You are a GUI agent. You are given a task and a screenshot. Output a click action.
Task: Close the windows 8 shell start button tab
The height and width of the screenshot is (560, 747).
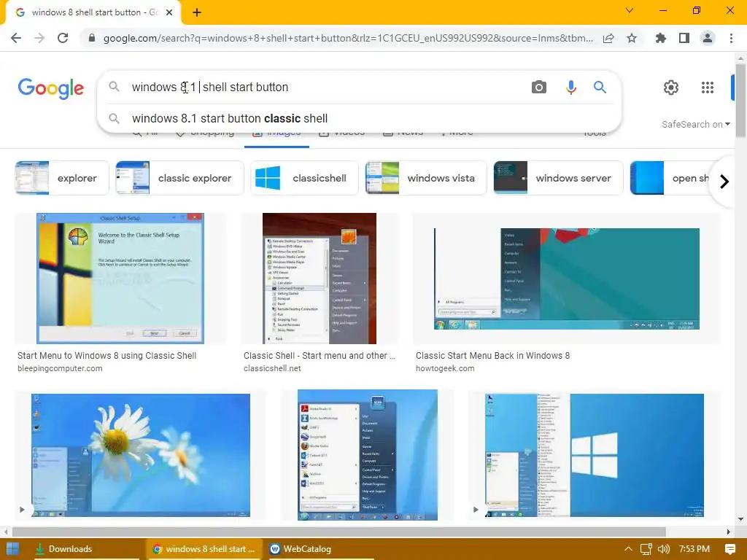[x=169, y=12]
